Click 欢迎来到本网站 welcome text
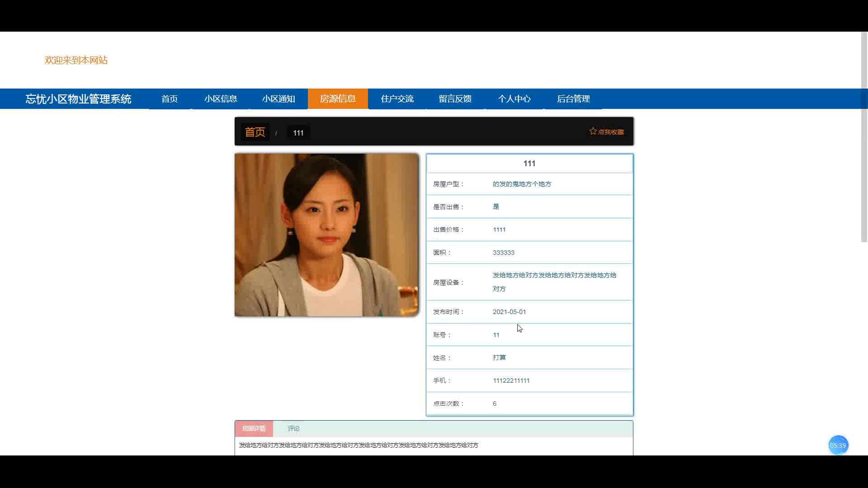 [x=76, y=60]
